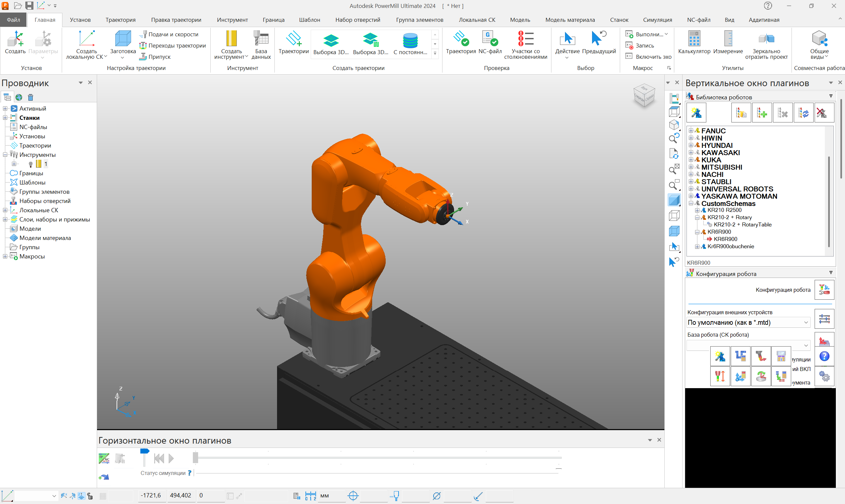This screenshot has width=845, height=504.
Task: Toggle the light bulb on tool 1
Action: pos(31,164)
